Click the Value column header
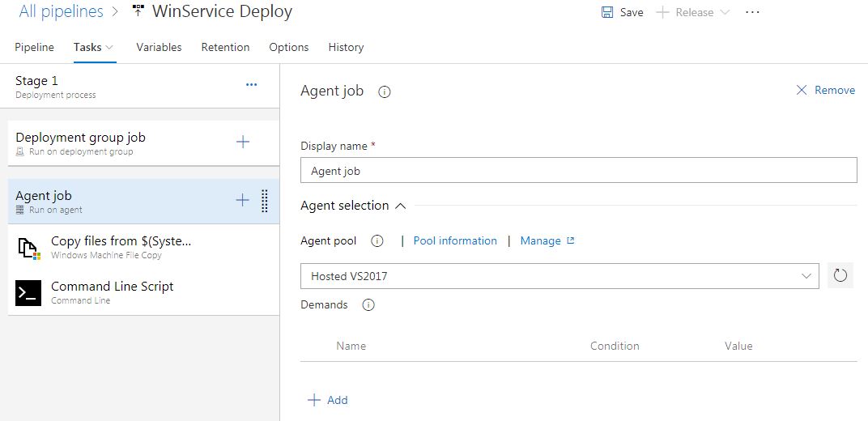This screenshot has height=421, width=868. (x=738, y=346)
